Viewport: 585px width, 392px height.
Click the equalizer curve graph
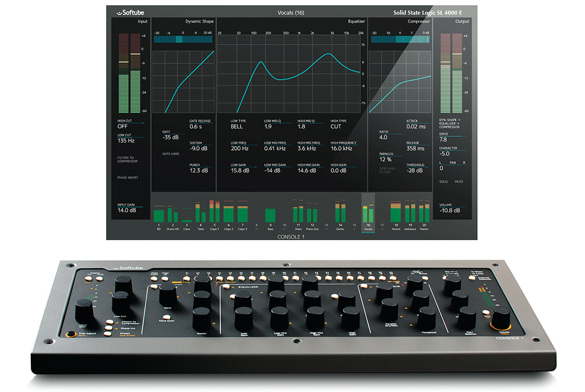coord(288,74)
